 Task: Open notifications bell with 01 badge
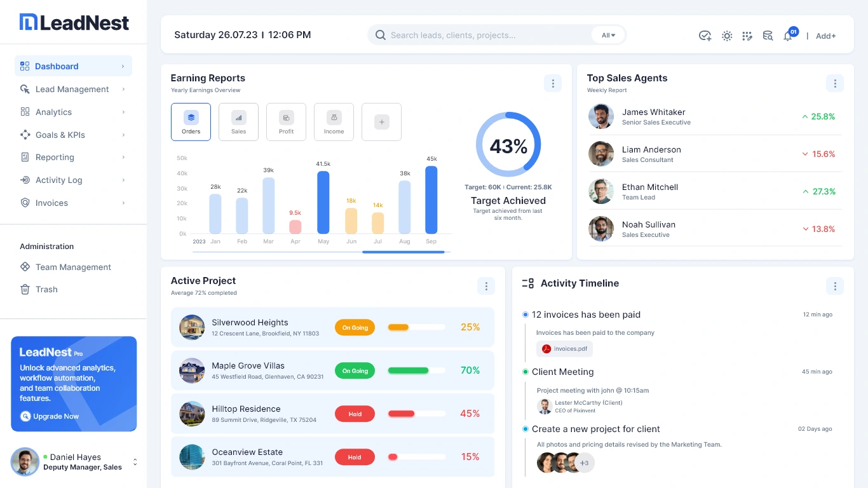point(788,36)
